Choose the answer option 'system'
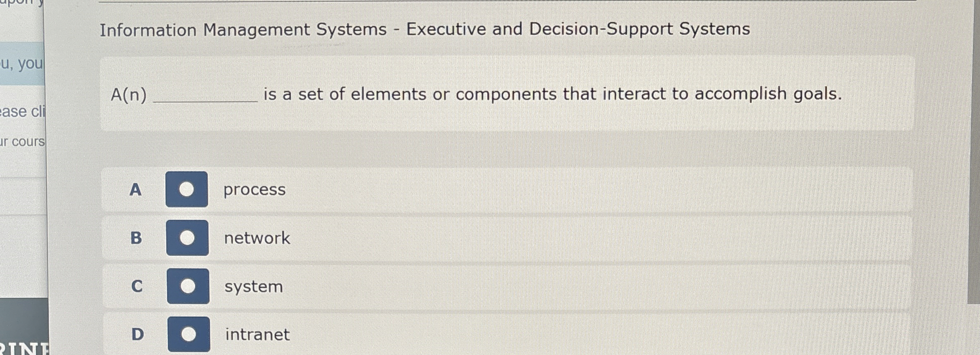980x355 pixels. coord(254,286)
